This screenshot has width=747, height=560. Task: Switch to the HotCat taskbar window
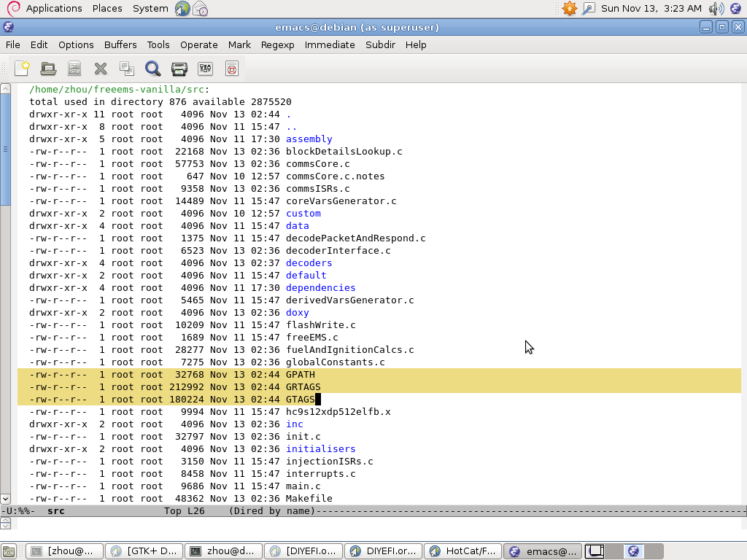coord(463,551)
